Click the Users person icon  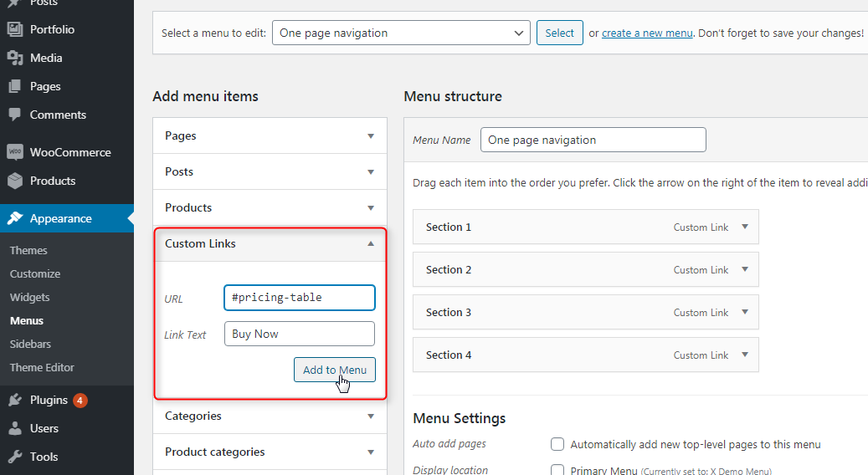pyautogui.click(x=15, y=428)
